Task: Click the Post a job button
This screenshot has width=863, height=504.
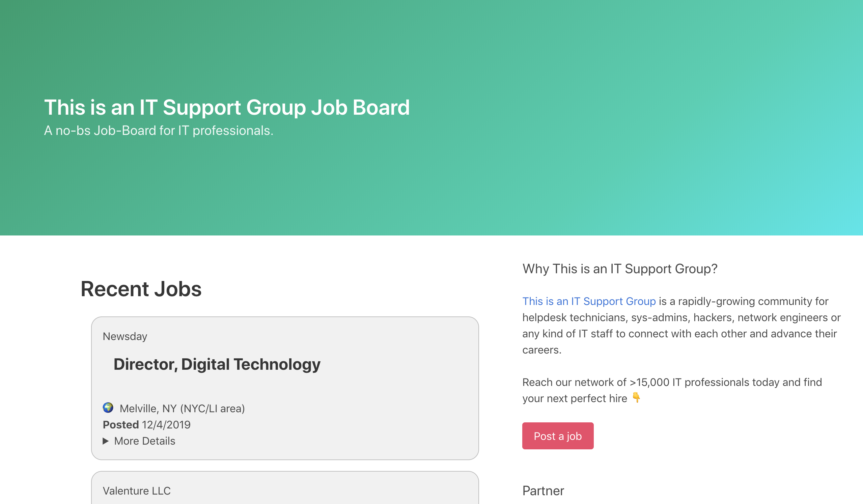Action: [558, 436]
